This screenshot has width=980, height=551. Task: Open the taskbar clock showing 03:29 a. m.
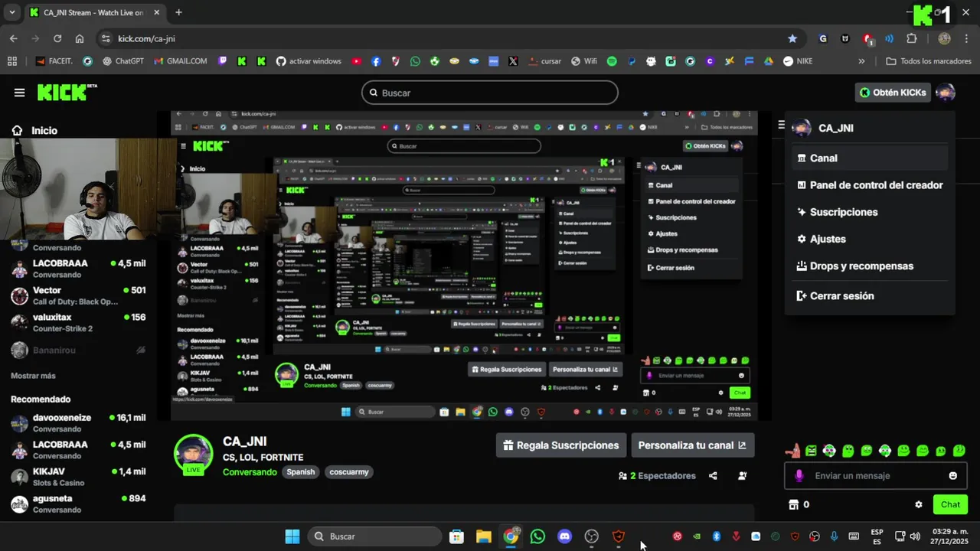pyautogui.click(x=949, y=536)
